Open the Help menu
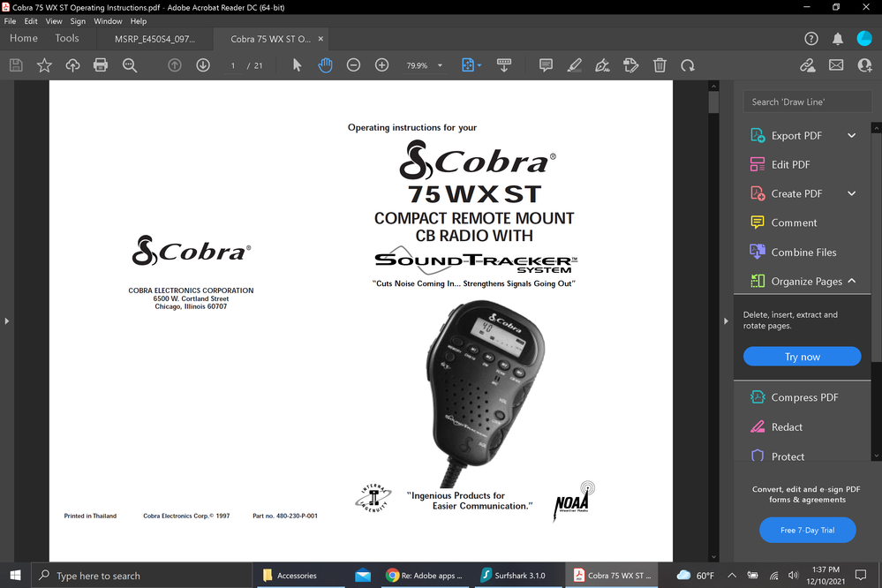This screenshot has width=882, height=588. 139,21
